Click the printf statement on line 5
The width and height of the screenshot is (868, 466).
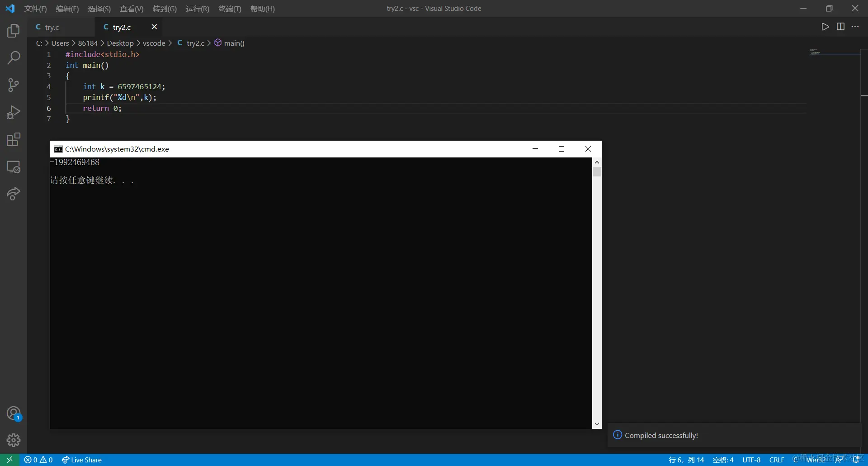pyautogui.click(x=119, y=97)
